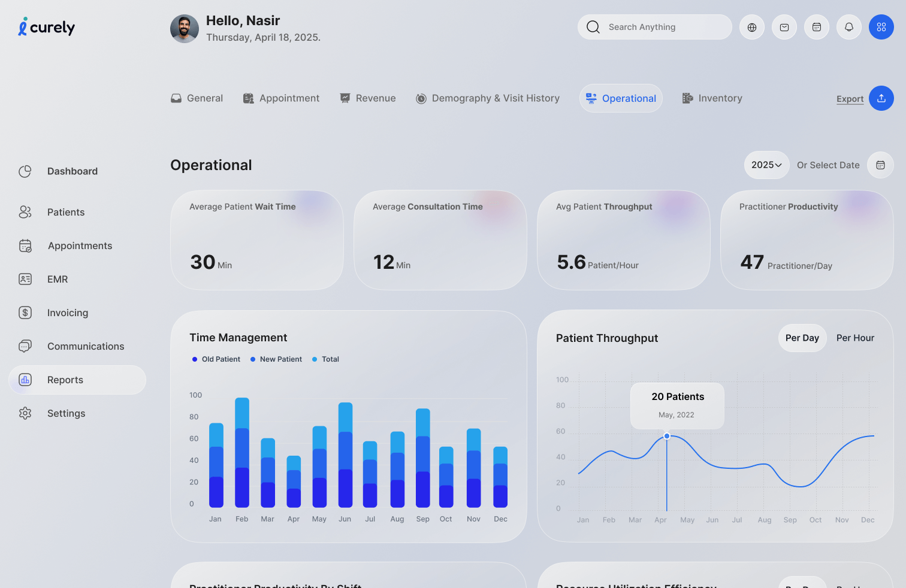
Task: Toggle Total legend series
Action: tap(326, 359)
